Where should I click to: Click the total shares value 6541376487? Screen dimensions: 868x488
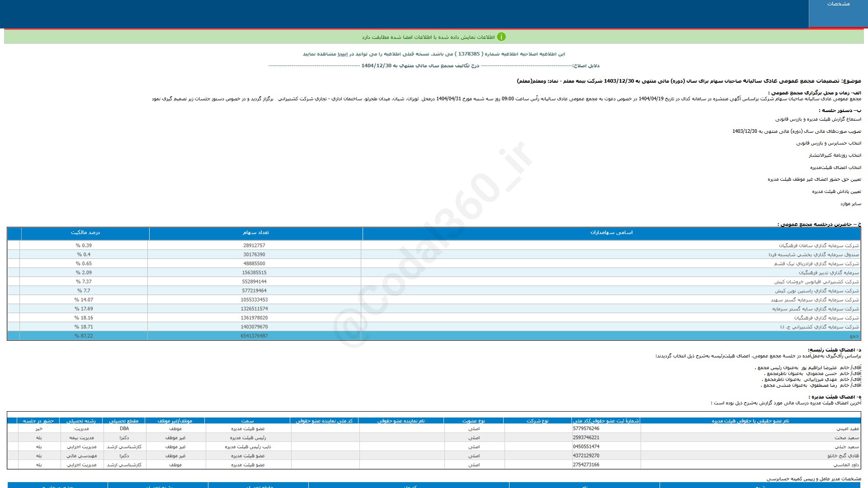point(254,336)
